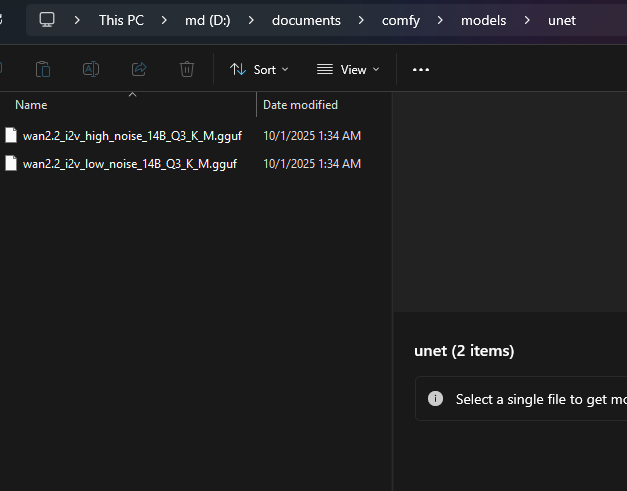
Task: Click the Rename toolbar icon
Action: (91, 69)
